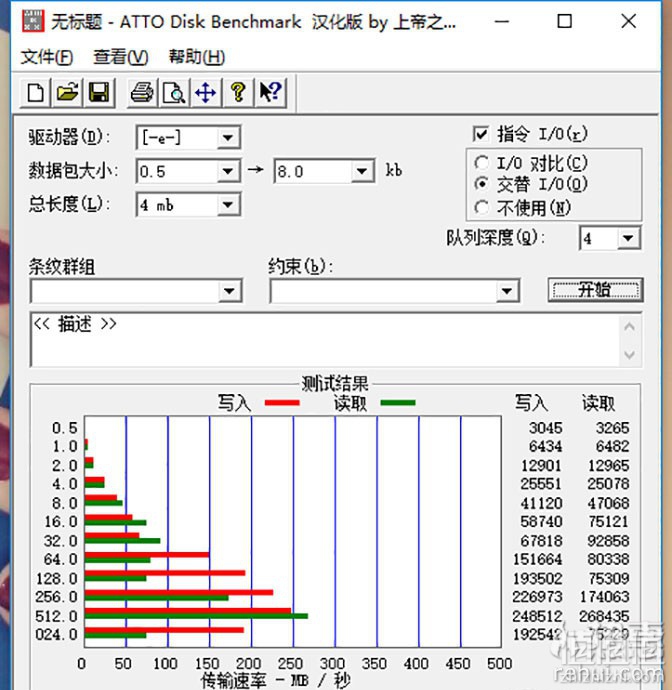The image size is (672, 690).
Task: Expand the 约束 dropdown
Action: click(507, 291)
